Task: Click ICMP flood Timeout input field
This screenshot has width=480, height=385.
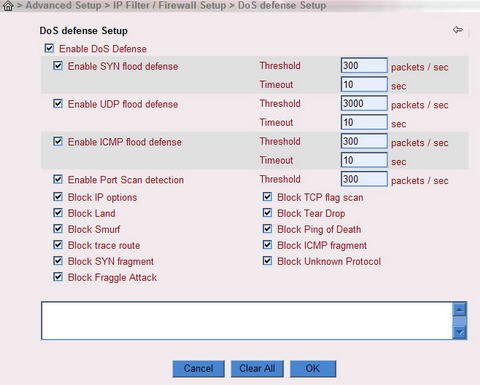Action: 364,160
